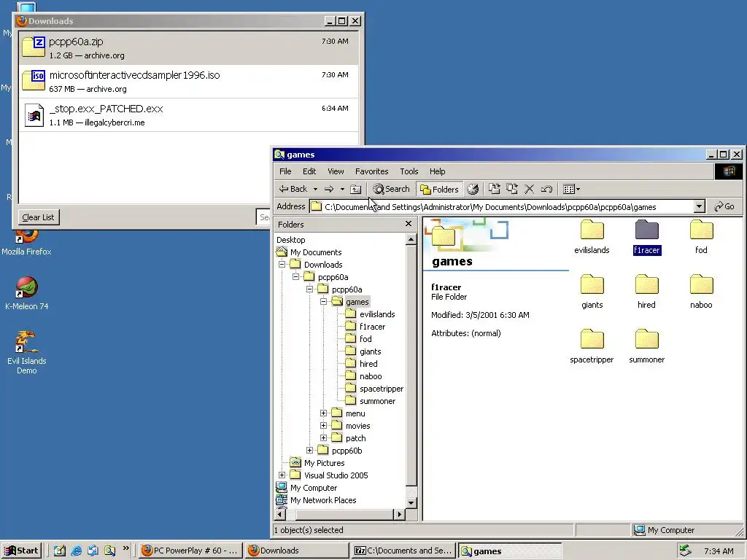
Task: Select f1racer in the folder tree
Action: click(x=372, y=327)
